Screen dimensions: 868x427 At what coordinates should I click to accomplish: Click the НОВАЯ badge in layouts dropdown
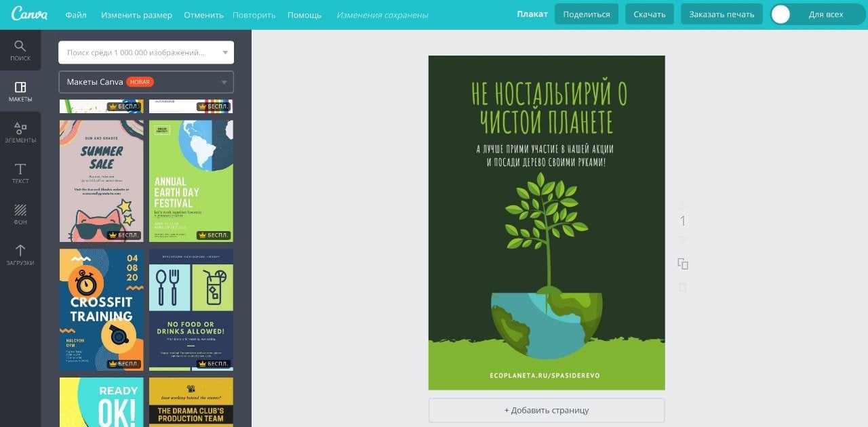coord(140,82)
